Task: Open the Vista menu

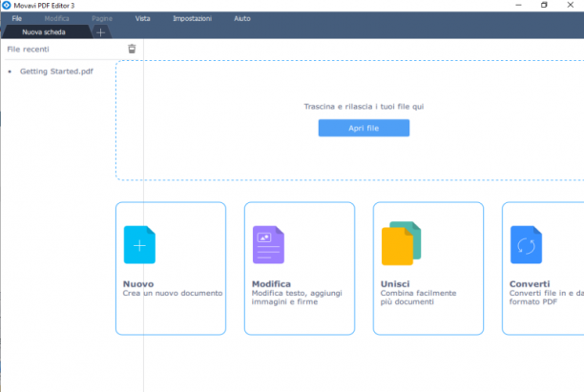Action: click(142, 19)
